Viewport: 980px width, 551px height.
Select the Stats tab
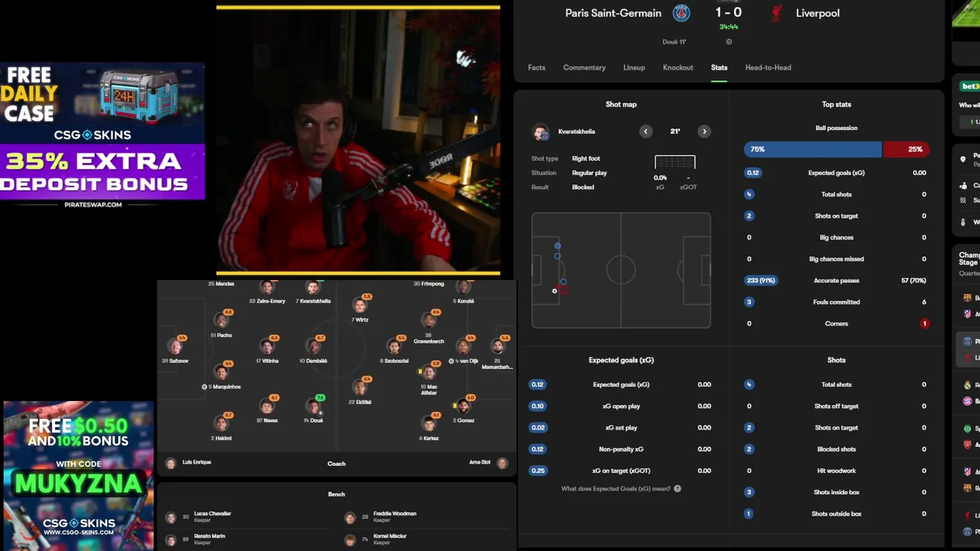719,67
